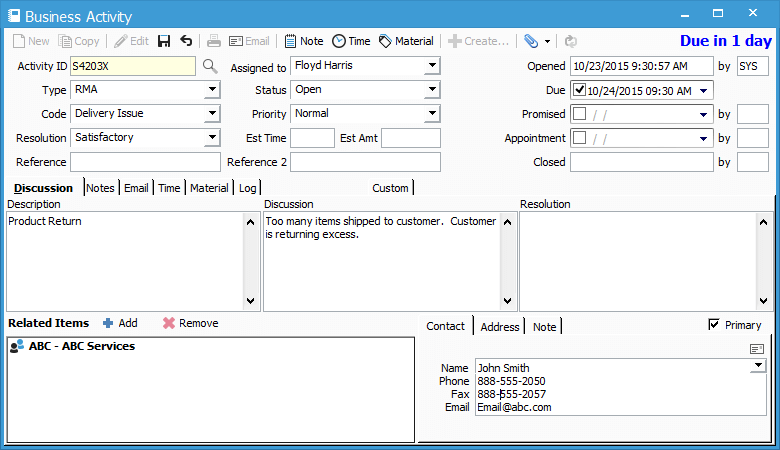The image size is (780, 450).
Task: Open the Note tab in contact panel
Action: [545, 327]
